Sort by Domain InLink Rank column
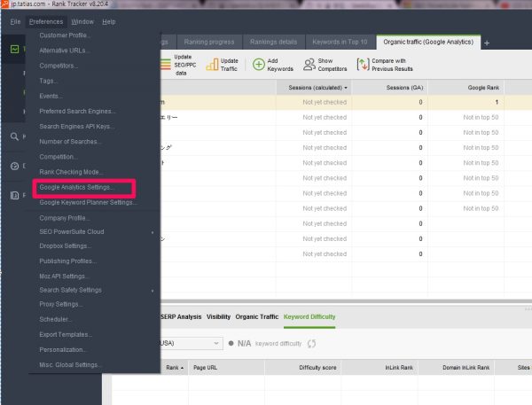Screen dimensions: 532x405 pos(456,368)
